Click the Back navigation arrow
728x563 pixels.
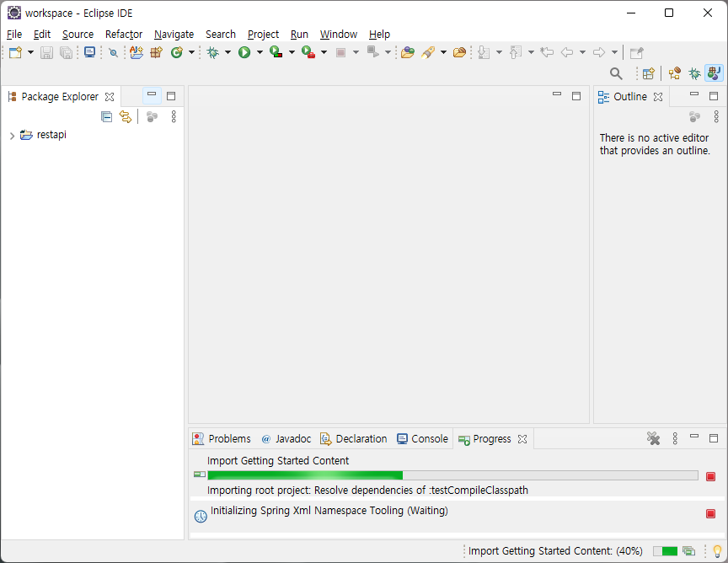567,52
